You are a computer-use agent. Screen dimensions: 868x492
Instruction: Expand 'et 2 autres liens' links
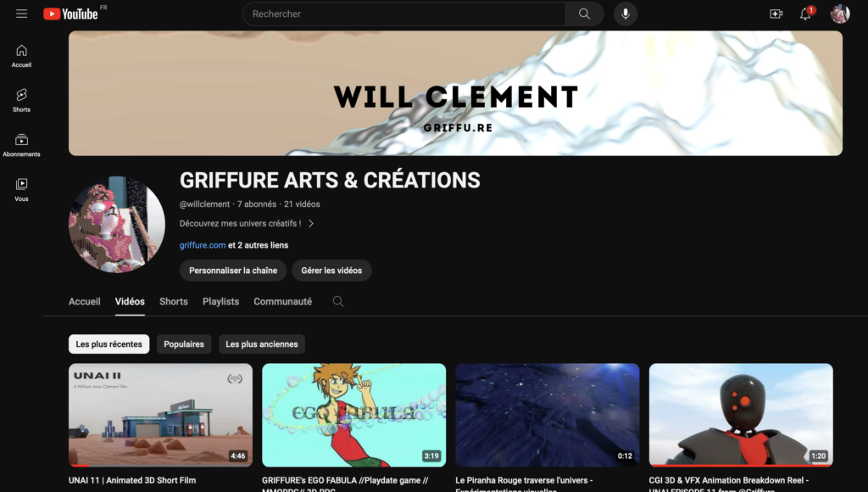coord(258,245)
